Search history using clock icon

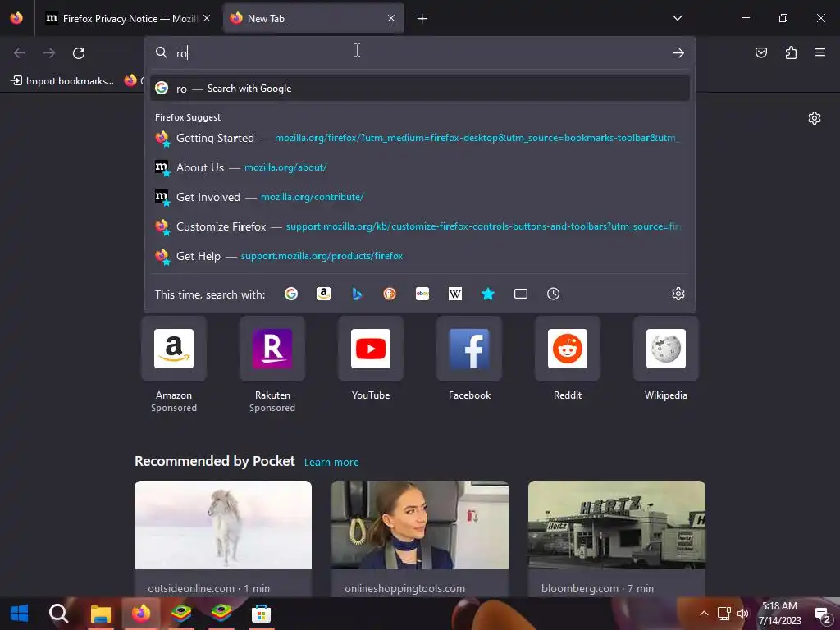(554, 294)
